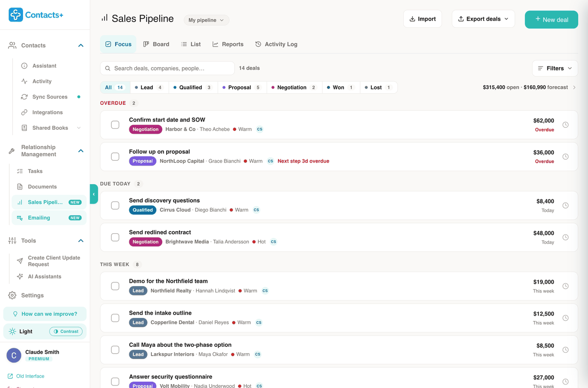
Task: Go to Sync Sources
Action: (x=49, y=97)
